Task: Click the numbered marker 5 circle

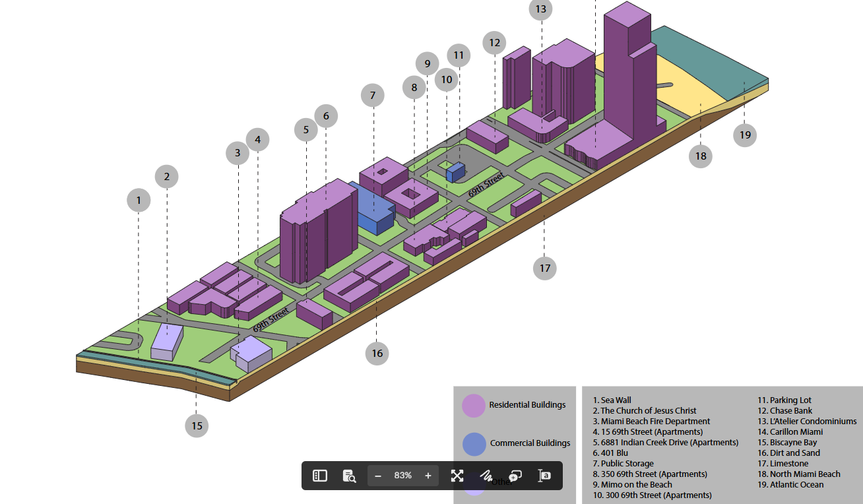Action: [x=306, y=130]
